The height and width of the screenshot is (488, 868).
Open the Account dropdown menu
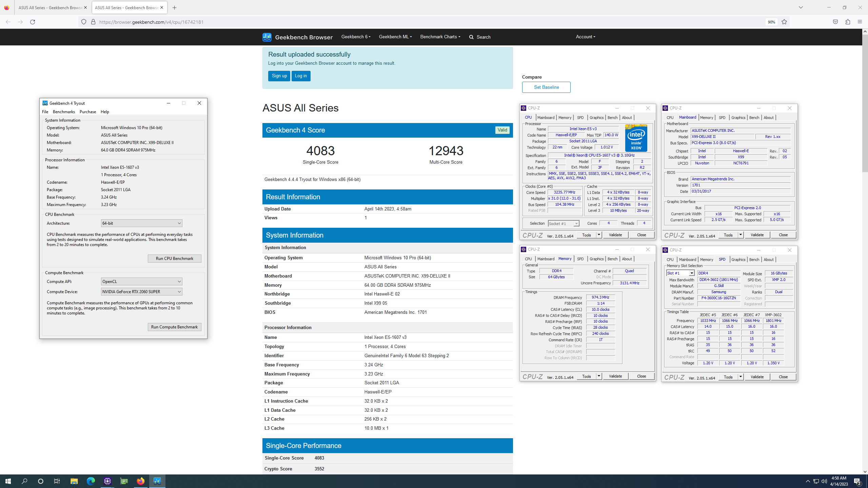point(585,37)
